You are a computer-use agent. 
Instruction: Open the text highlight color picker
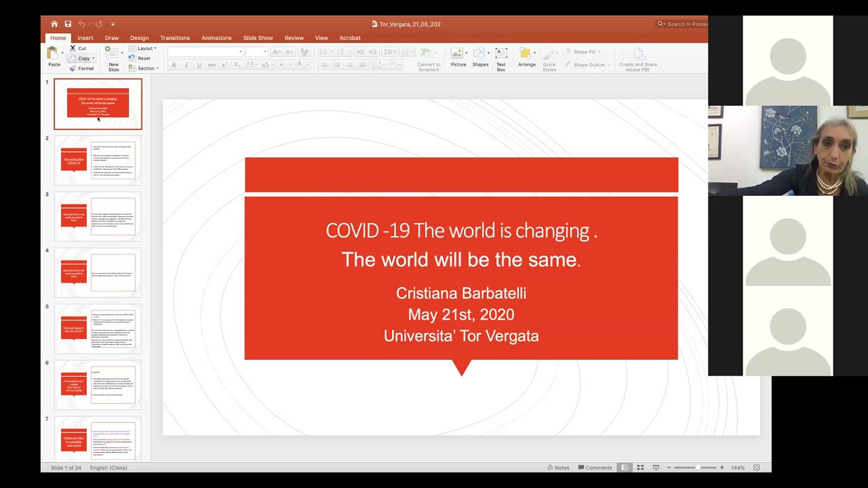click(283, 65)
